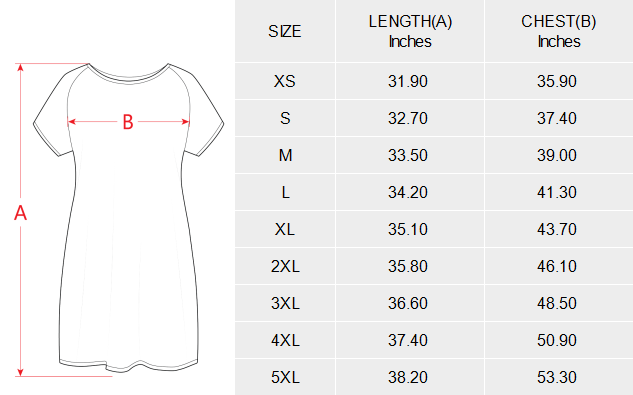The width and height of the screenshot is (633, 395).
Task: Select the M size row label
Action: 285,155
